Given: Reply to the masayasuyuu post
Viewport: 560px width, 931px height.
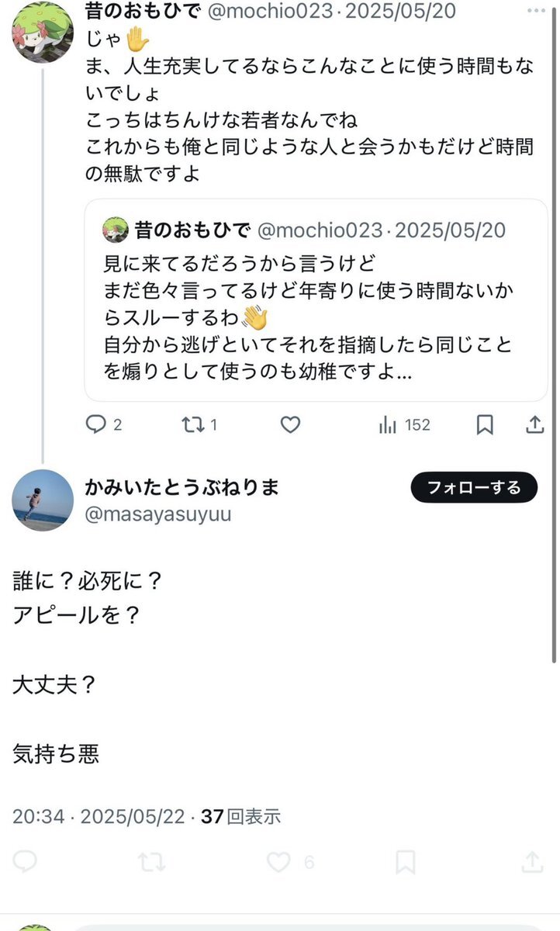Looking at the screenshot, I should point(25,861).
